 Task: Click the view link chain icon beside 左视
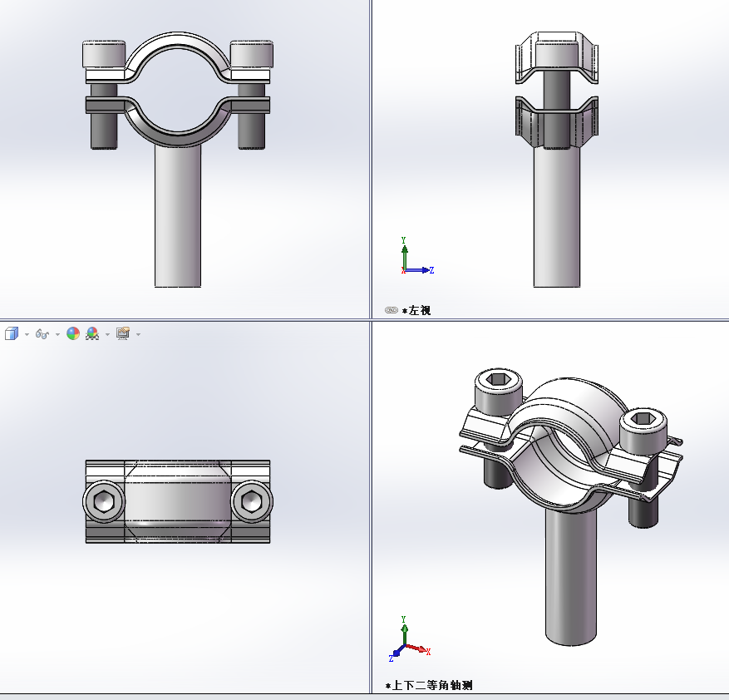(392, 310)
